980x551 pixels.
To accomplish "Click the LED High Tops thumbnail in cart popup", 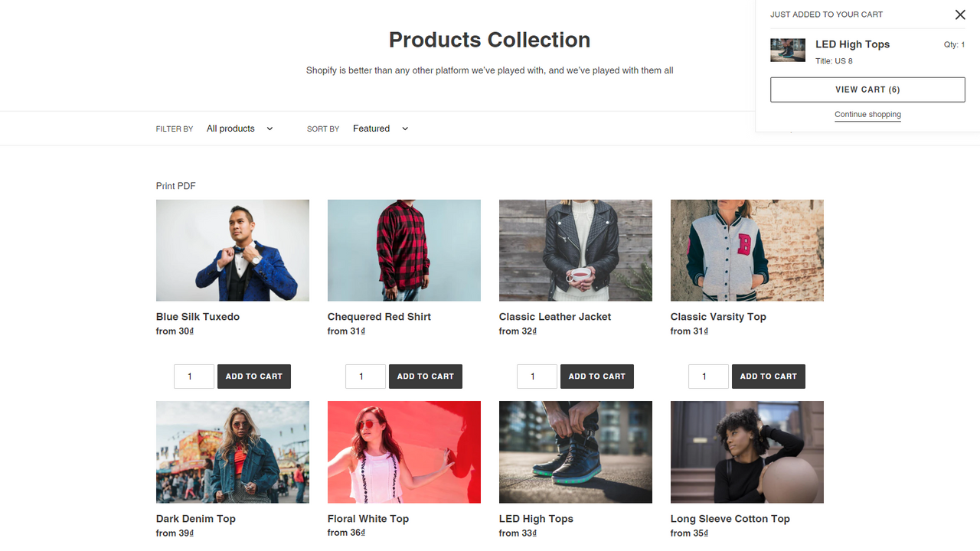I will 787,51.
